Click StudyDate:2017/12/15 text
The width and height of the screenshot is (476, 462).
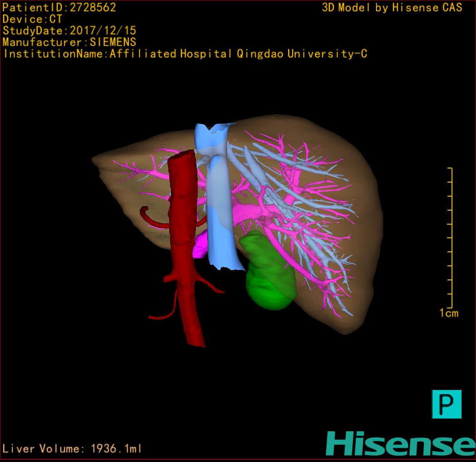69,30
